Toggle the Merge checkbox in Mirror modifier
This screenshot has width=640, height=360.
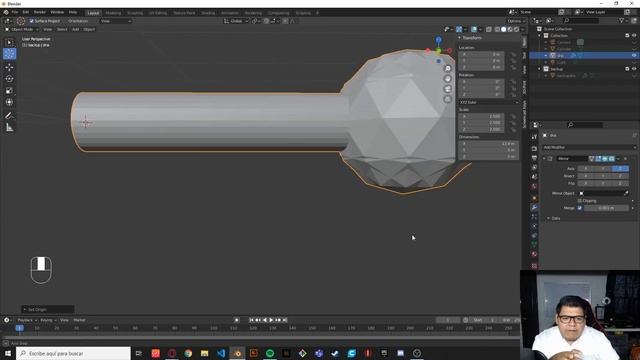tap(580, 208)
